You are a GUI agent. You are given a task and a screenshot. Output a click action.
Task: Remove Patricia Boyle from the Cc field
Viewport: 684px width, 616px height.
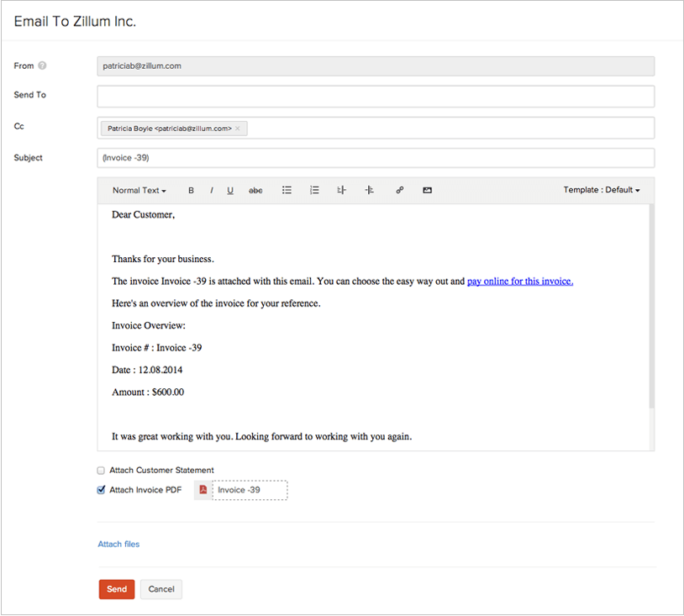[x=238, y=129]
